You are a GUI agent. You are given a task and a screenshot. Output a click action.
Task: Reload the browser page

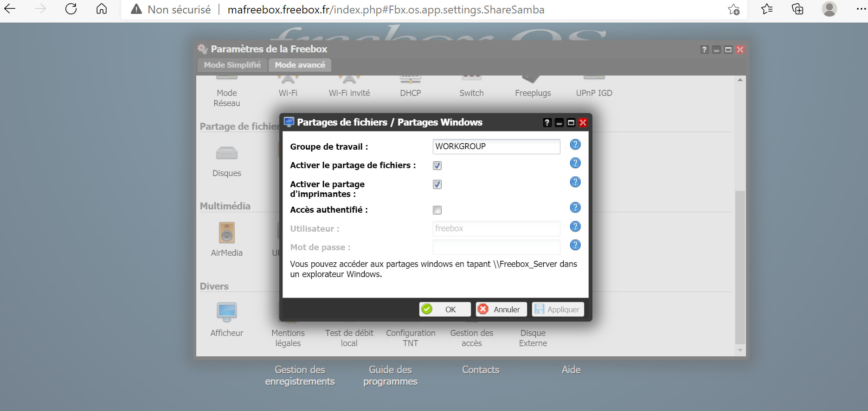71,9
